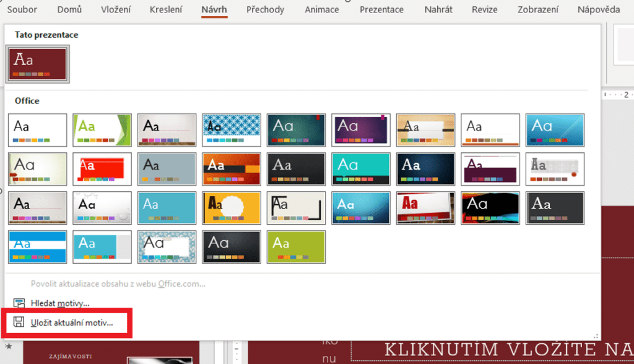Image resolution: width=634 pixels, height=364 pixels.
Task: Choose the theme with black corner frame
Action: point(296,208)
